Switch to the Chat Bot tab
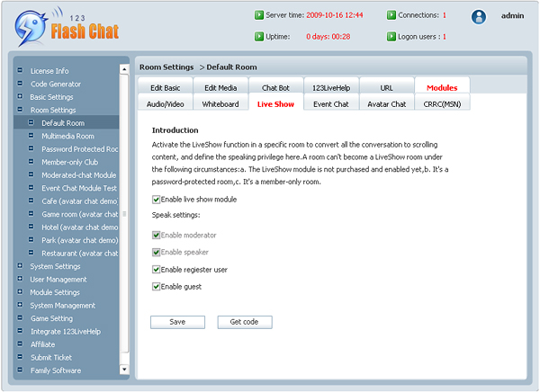The image size is (540, 392). (276, 86)
